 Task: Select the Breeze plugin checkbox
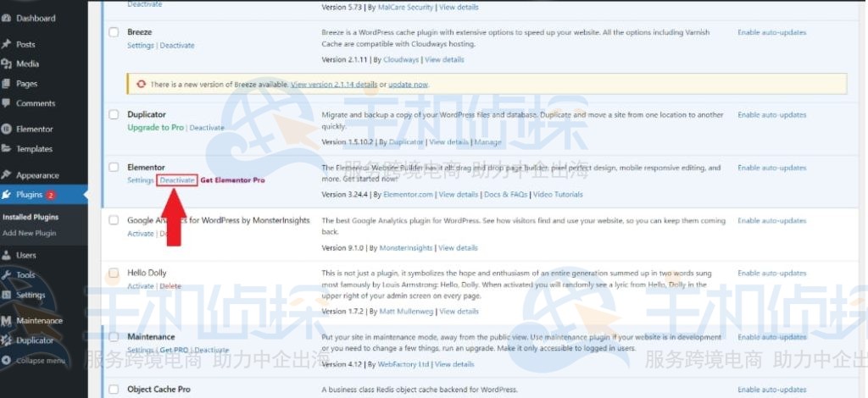pos(114,32)
